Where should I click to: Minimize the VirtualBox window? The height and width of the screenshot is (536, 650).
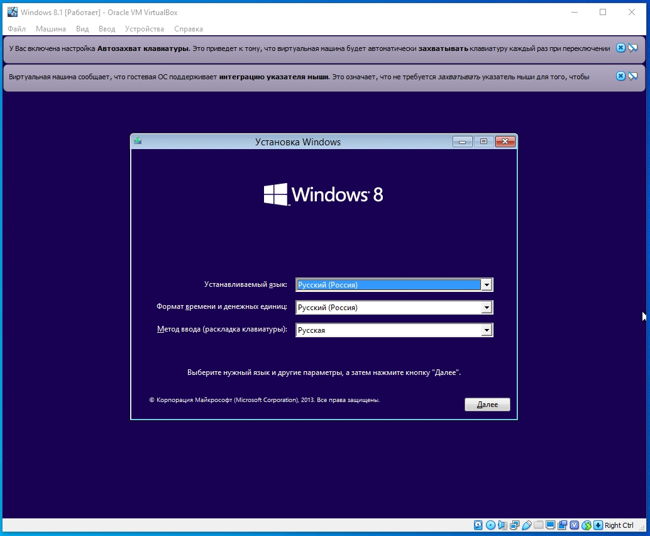575,12
